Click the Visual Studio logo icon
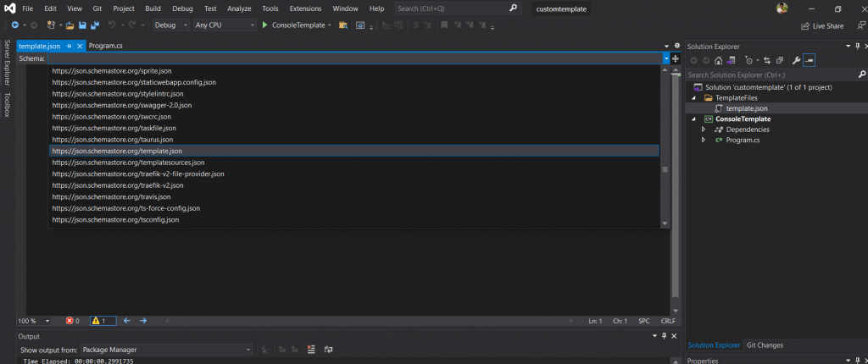The height and width of the screenshot is (364, 868). pyautogui.click(x=10, y=8)
